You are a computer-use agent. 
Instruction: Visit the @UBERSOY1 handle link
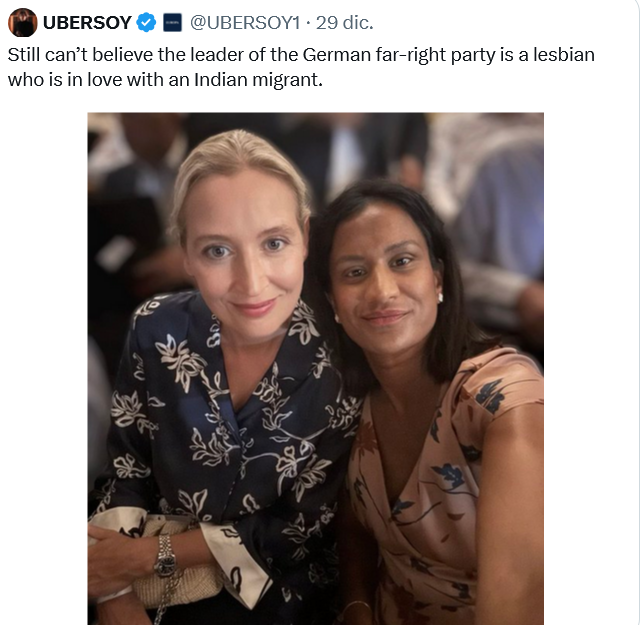(245, 22)
